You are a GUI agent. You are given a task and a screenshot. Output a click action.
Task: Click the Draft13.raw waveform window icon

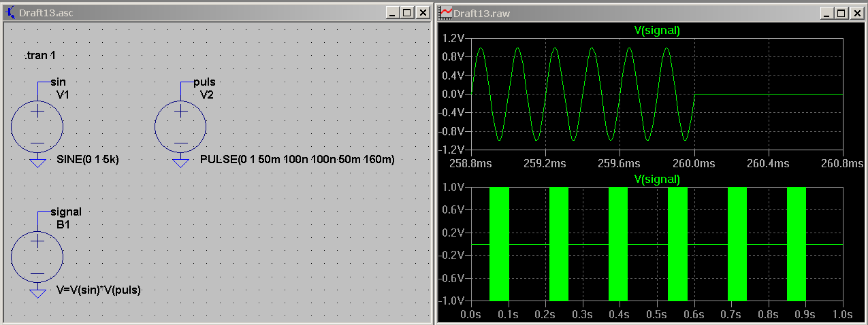click(446, 12)
